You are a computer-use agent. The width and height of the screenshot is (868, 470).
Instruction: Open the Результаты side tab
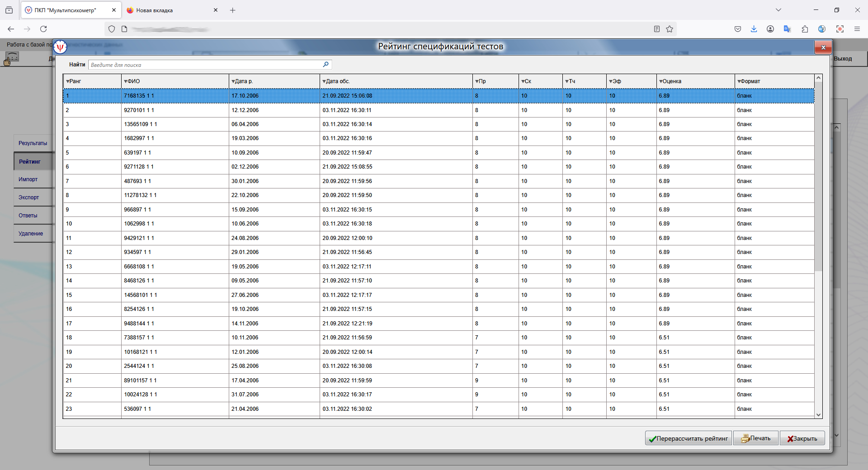tap(33, 143)
